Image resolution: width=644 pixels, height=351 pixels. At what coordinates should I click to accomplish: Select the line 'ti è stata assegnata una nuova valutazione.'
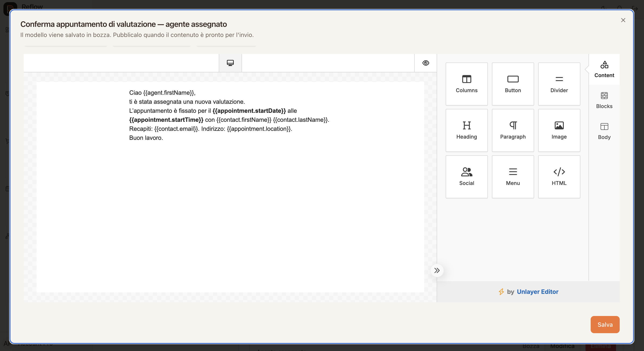tap(187, 102)
